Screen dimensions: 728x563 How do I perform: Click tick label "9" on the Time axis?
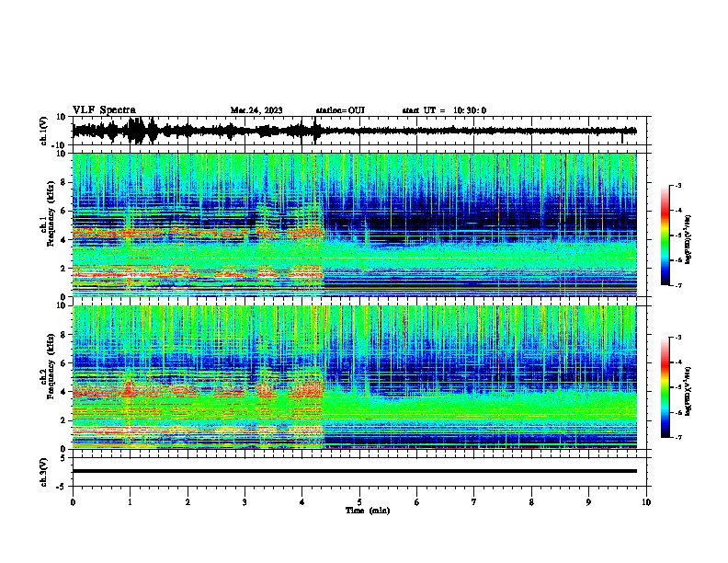[588, 502]
